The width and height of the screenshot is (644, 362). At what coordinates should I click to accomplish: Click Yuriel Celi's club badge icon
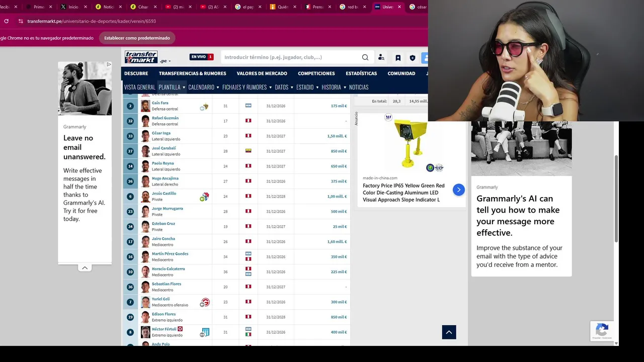coord(205,302)
